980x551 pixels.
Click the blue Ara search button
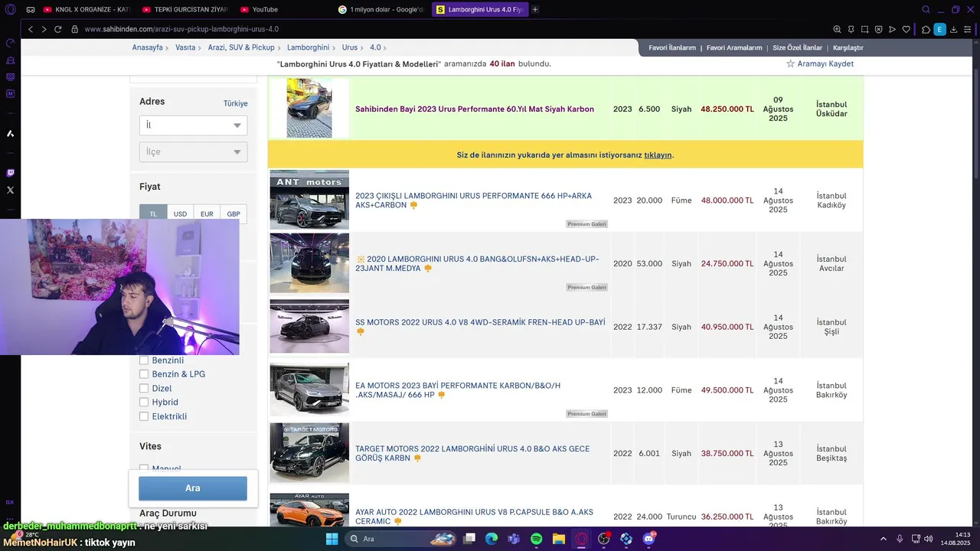click(x=193, y=488)
